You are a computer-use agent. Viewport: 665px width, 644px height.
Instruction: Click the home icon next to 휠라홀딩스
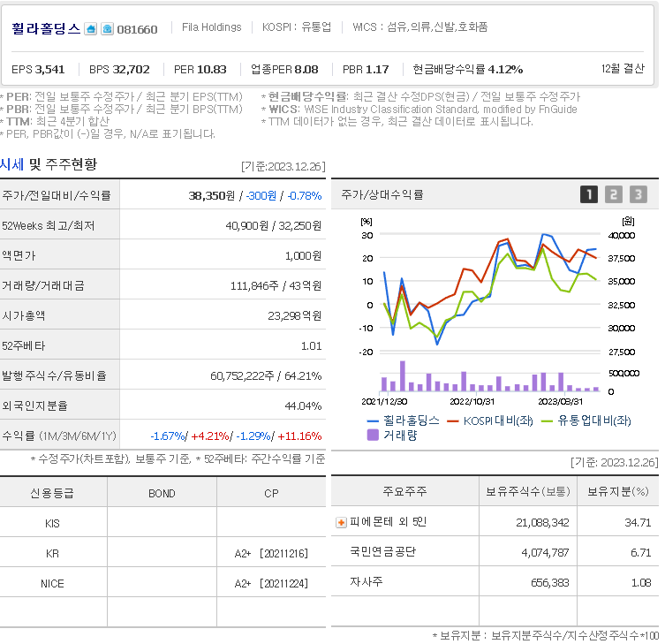coord(90,29)
